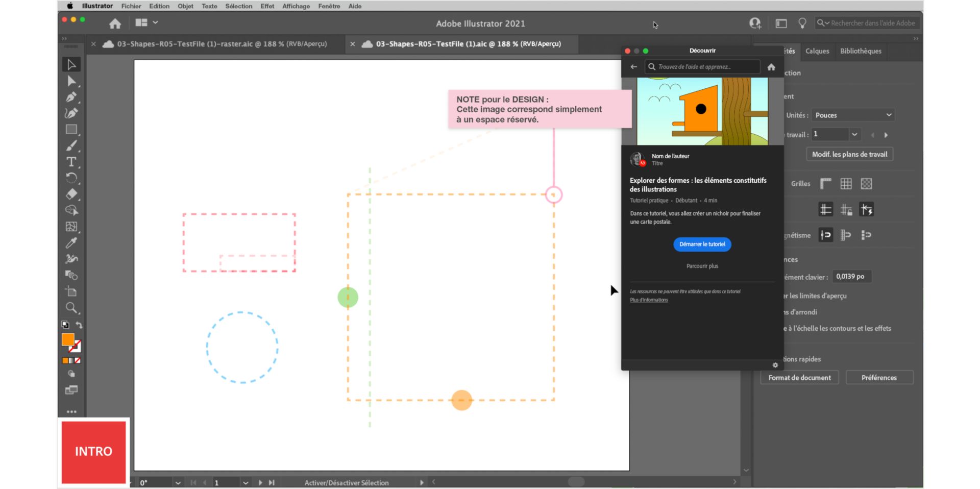Select the Selection tool in the toolbar
The height and width of the screenshot is (489, 980).
tap(71, 64)
